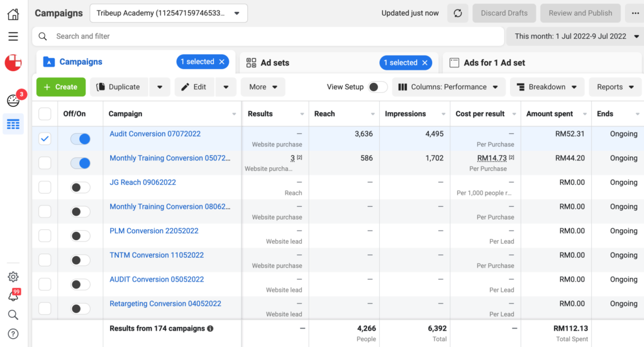Expand the Duplicate dropdown arrow
The width and height of the screenshot is (644, 347).
pos(160,87)
